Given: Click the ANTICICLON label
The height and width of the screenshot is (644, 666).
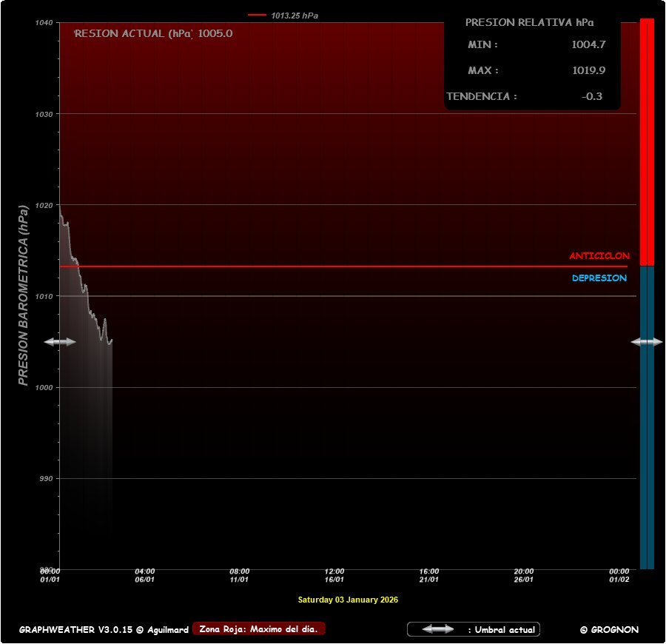Looking at the screenshot, I should (599, 256).
